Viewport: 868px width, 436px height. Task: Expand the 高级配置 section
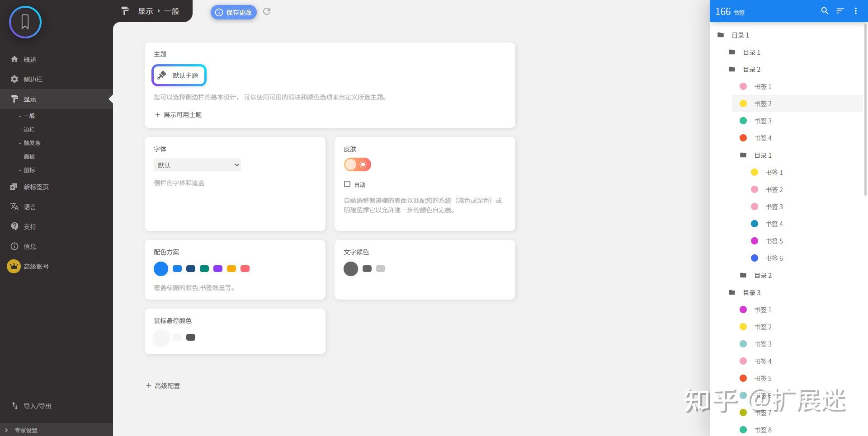[x=163, y=385]
